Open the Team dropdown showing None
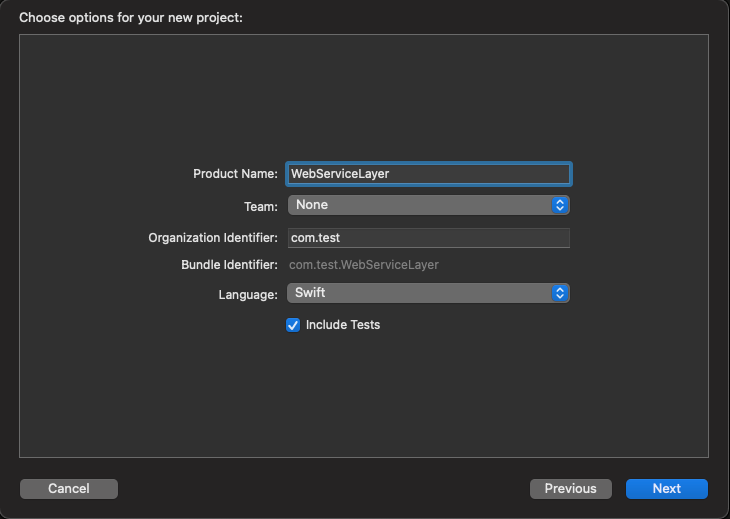Image resolution: width=730 pixels, height=519 pixels. (428, 205)
